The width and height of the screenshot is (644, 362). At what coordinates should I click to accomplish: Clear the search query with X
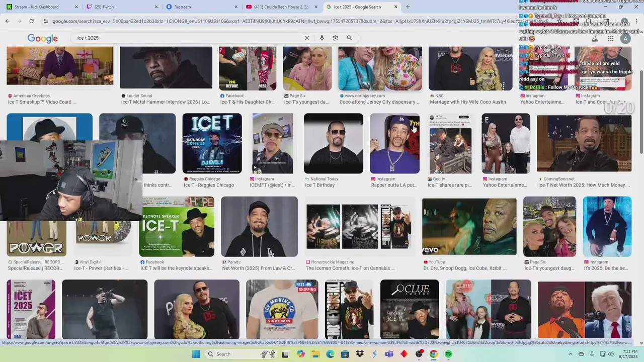[306, 38]
